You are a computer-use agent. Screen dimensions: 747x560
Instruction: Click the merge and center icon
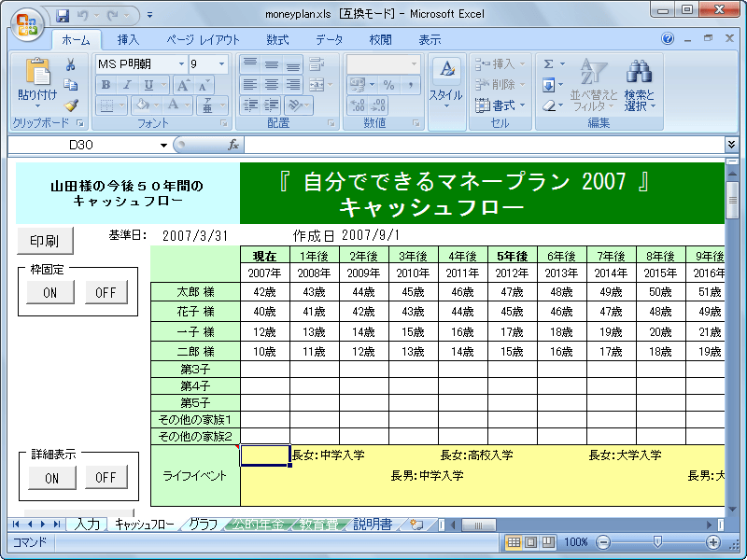tap(317, 85)
